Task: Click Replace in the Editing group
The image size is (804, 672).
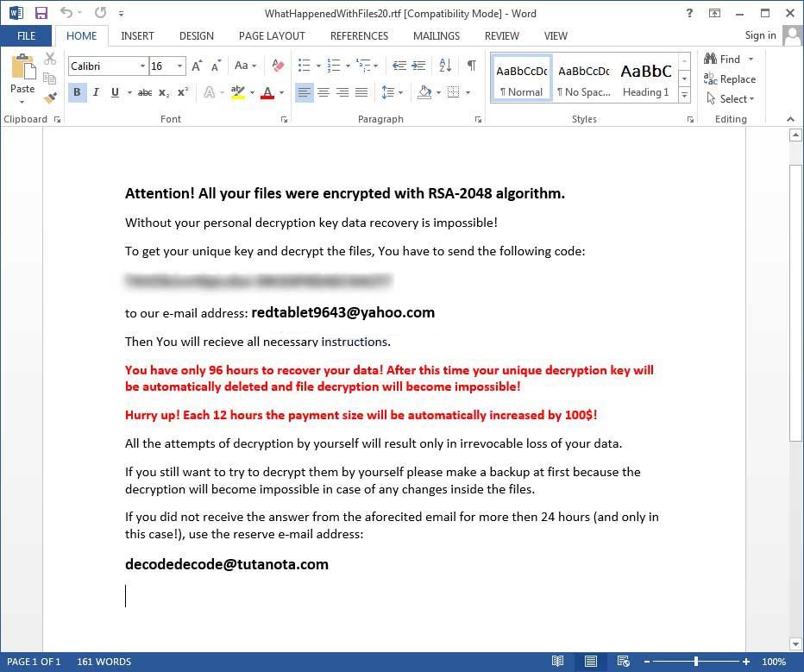Action: [730, 79]
